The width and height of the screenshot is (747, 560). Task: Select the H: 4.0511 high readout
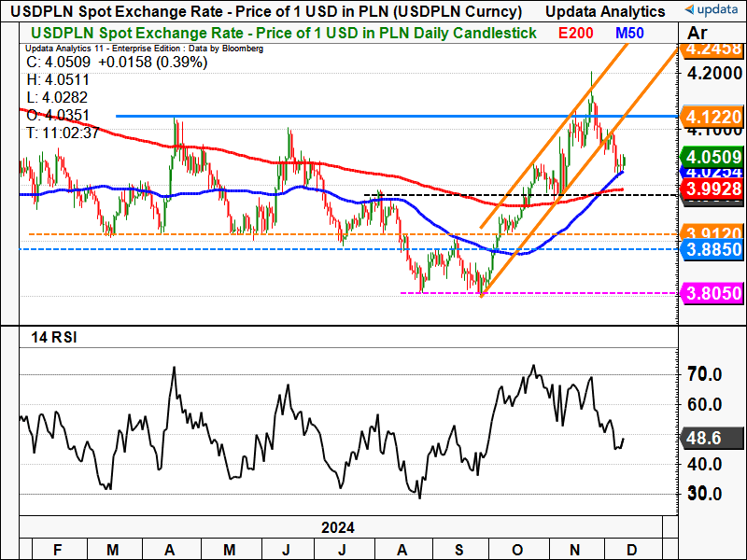pos(58,79)
